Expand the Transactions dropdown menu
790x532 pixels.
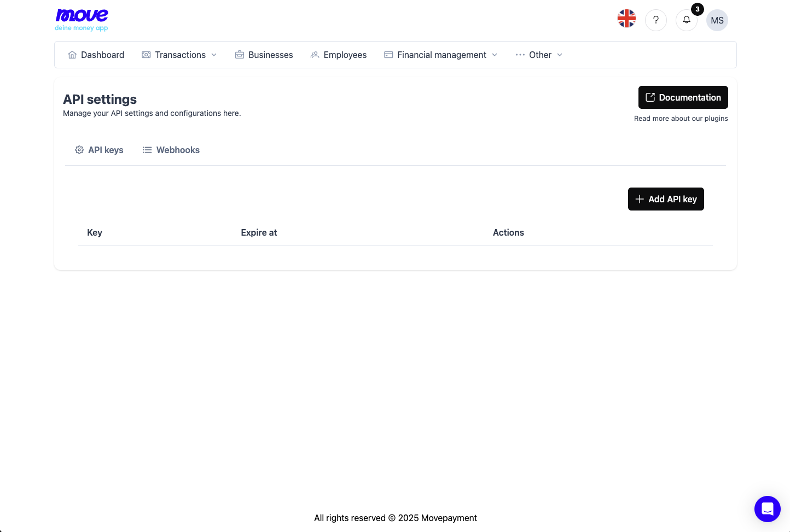[x=179, y=55]
